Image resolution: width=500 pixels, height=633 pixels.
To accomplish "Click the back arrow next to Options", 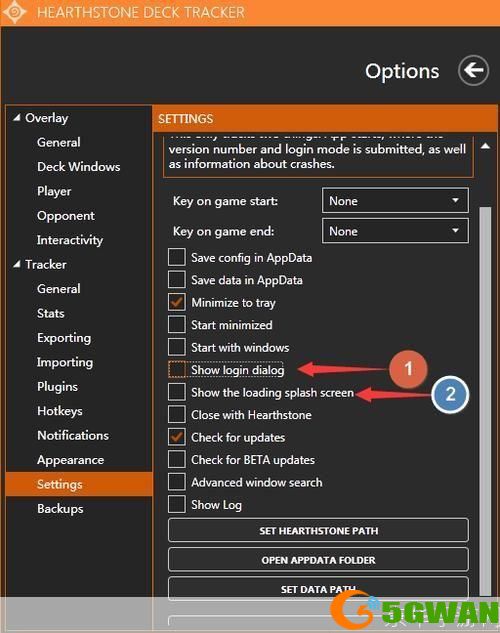I will (473, 71).
